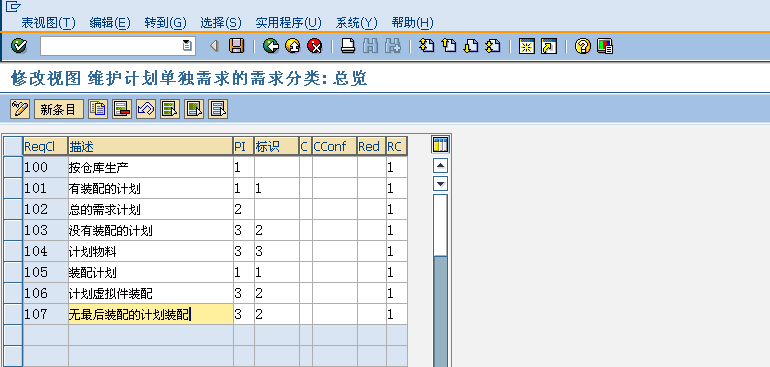Click the Find Next binoculars-plus icon
770x367 pixels.
point(393,46)
